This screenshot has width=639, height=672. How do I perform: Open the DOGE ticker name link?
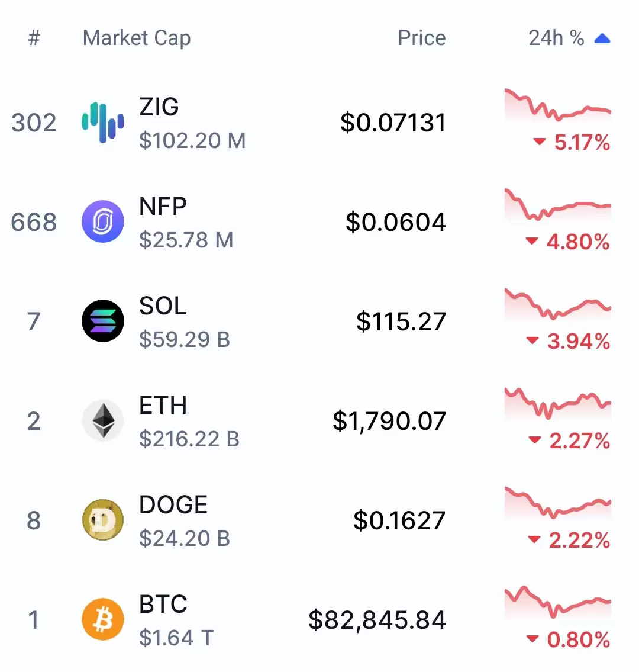[173, 504]
